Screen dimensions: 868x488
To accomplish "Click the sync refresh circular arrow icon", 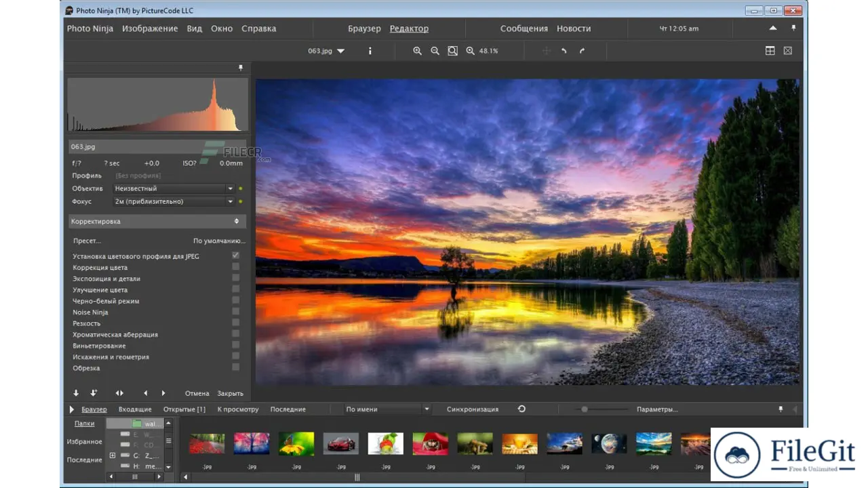I will (521, 409).
